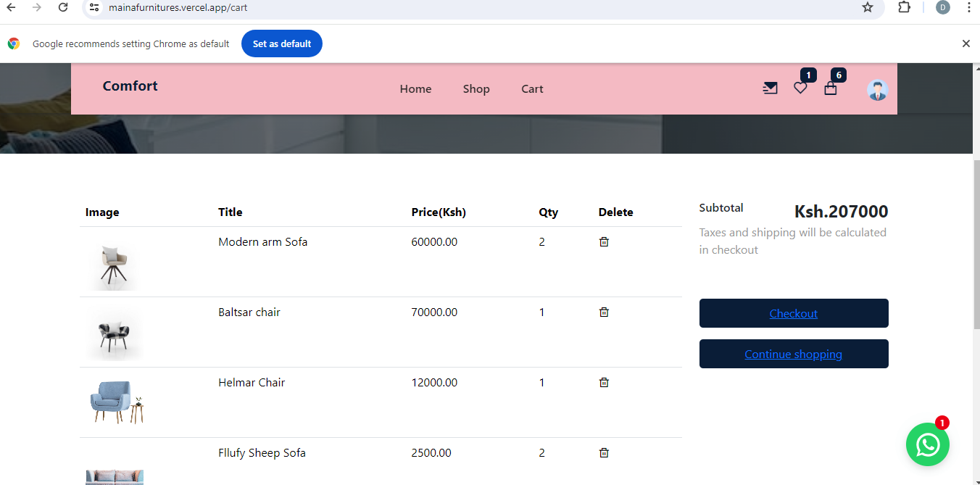The width and height of the screenshot is (980, 485).
Task: Remove Baltsar chair using trash icon
Action: point(604,312)
